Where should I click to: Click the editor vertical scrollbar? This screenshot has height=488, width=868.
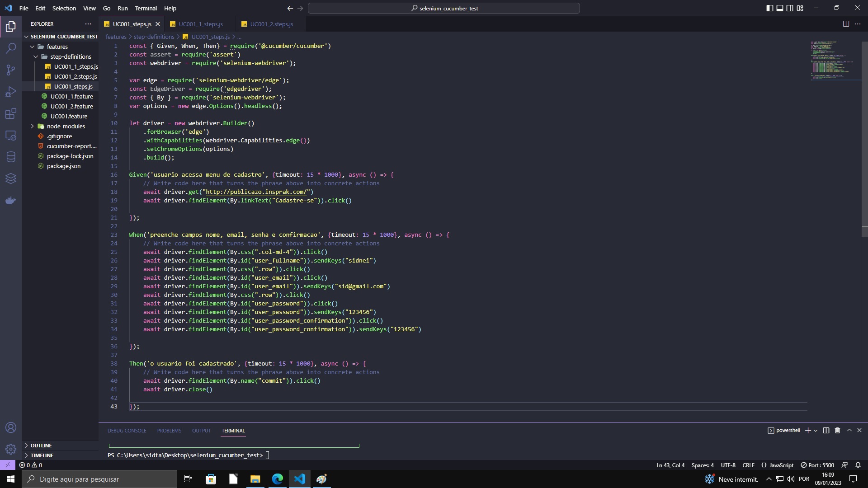click(864, 139)
